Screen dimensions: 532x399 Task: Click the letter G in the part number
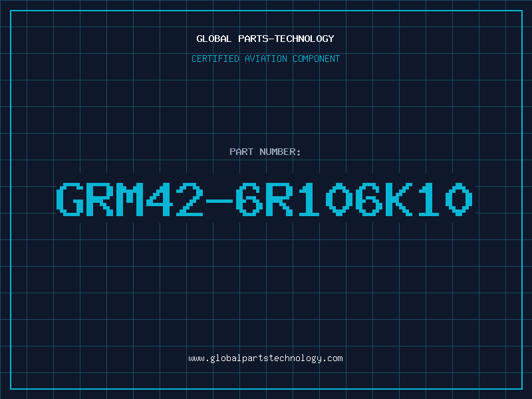(x=70, y=199)
